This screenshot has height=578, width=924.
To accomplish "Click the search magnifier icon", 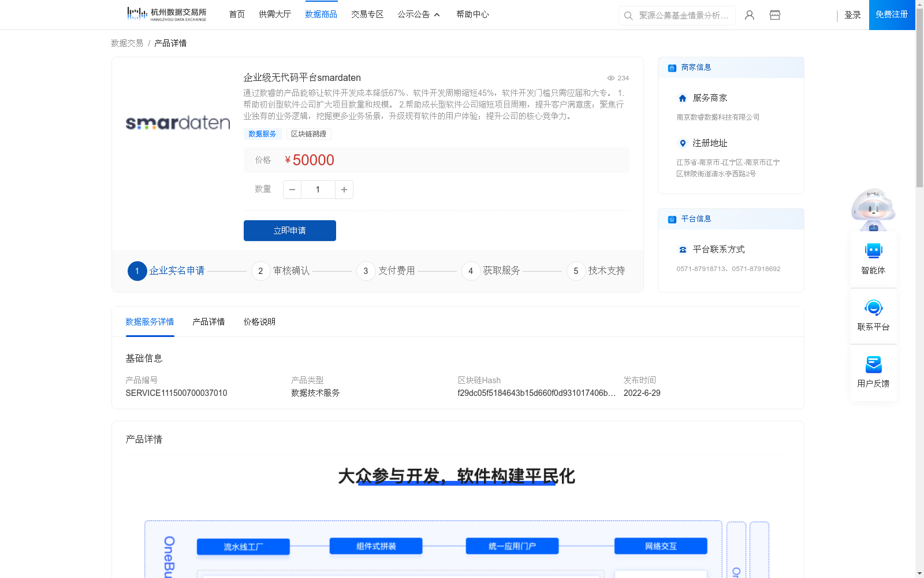I will tap(628, 16).
